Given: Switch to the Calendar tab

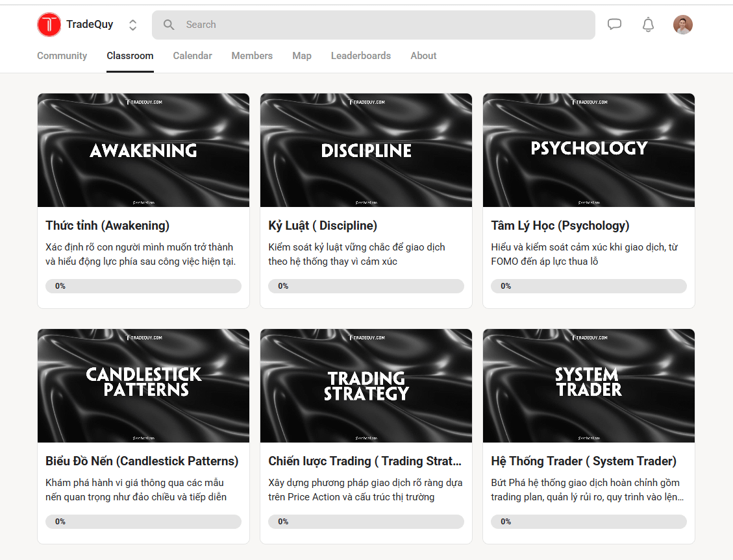Looking at the screenshot, I should coord(192,56).
